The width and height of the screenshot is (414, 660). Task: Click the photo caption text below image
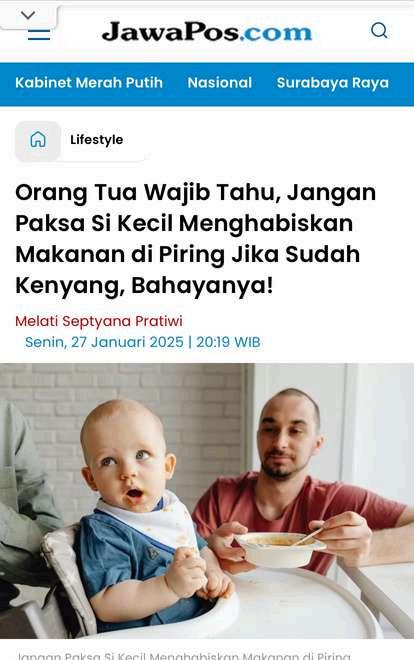coord(183,655)
